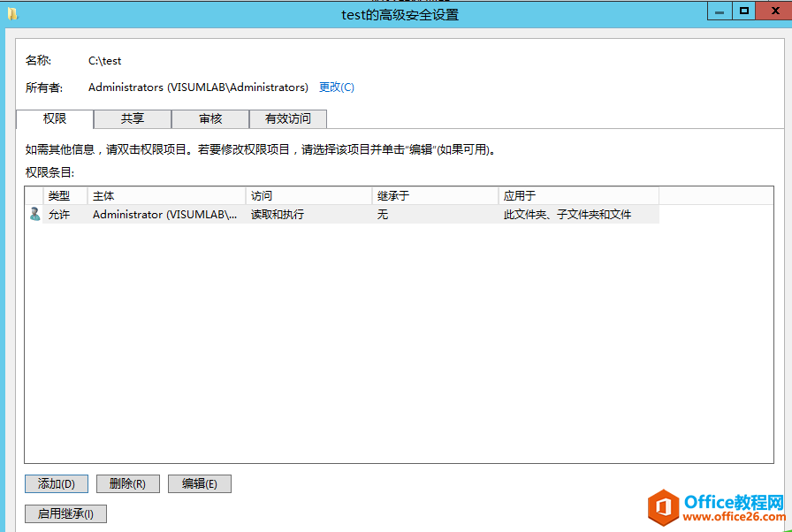Select the 审核 tab
This screenshot has width=792, height=532.
click(x=210, y=118)
